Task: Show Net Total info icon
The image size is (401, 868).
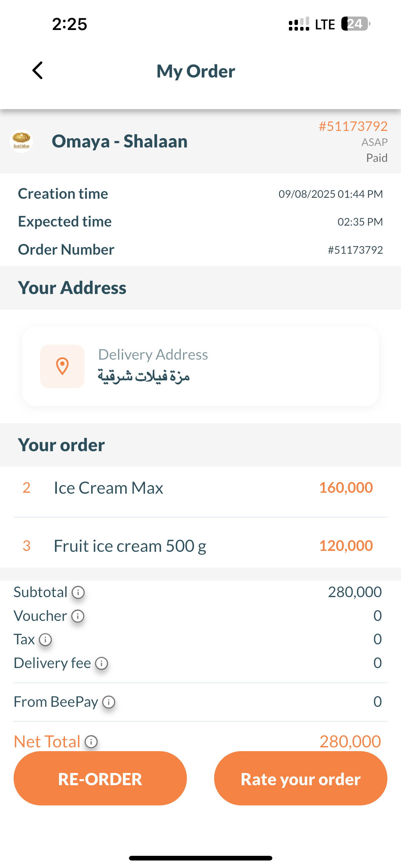Action: coord(91,741)
